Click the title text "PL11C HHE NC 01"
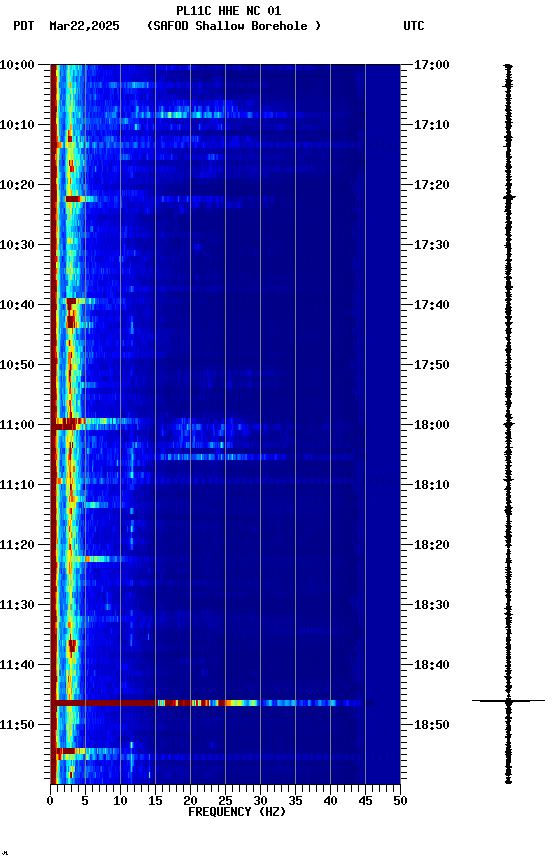Image resolution: width=552 pixels, height=864 pixels. click(228, 11)
